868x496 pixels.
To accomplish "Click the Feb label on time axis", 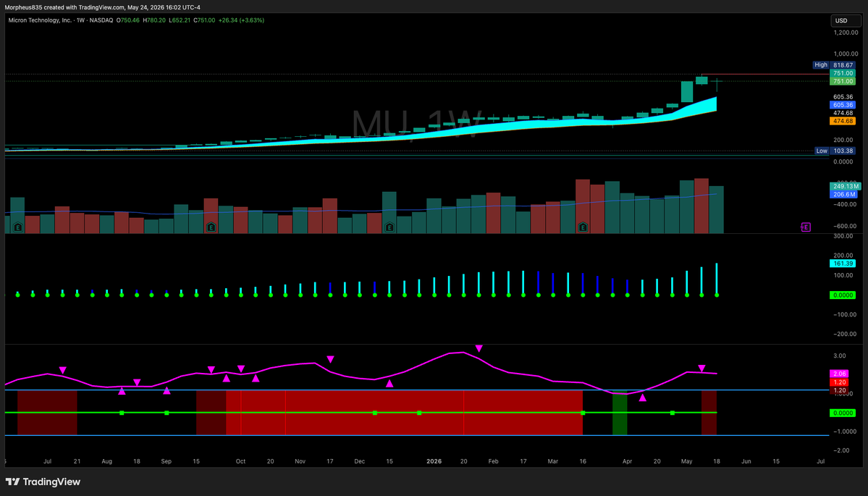I will click(493, 461).
